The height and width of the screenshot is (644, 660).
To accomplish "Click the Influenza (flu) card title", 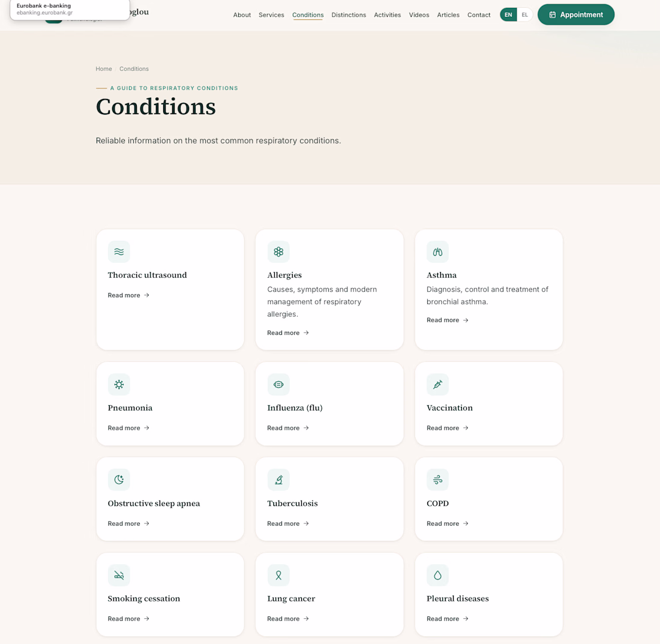I will (295, 408).
